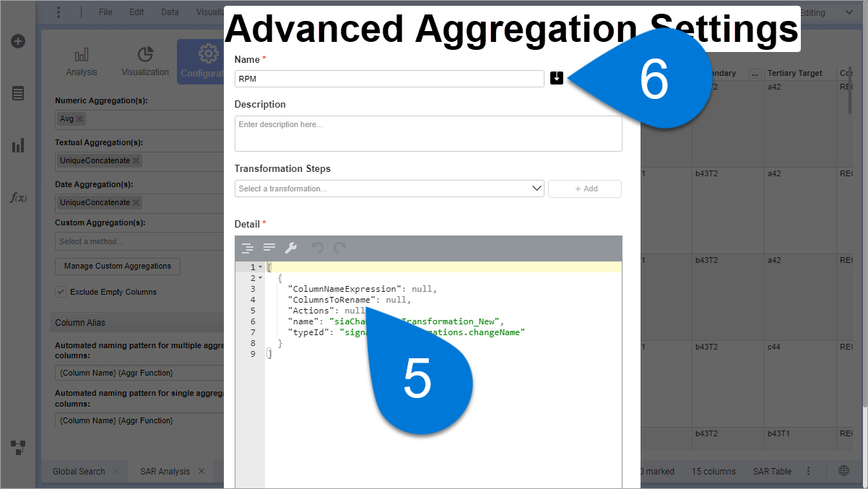Switch to the Global Search bottom tab

[x=79, y=472]
